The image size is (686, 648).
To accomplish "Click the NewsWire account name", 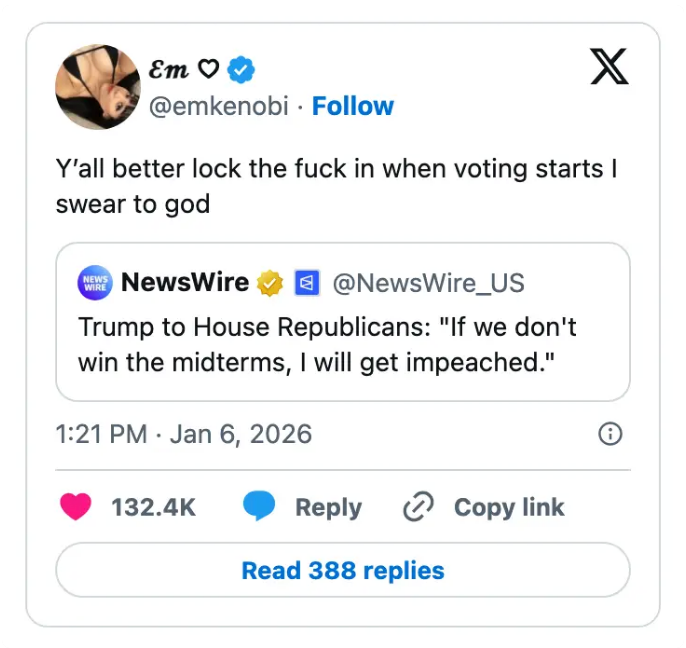I will pos(184,283).
